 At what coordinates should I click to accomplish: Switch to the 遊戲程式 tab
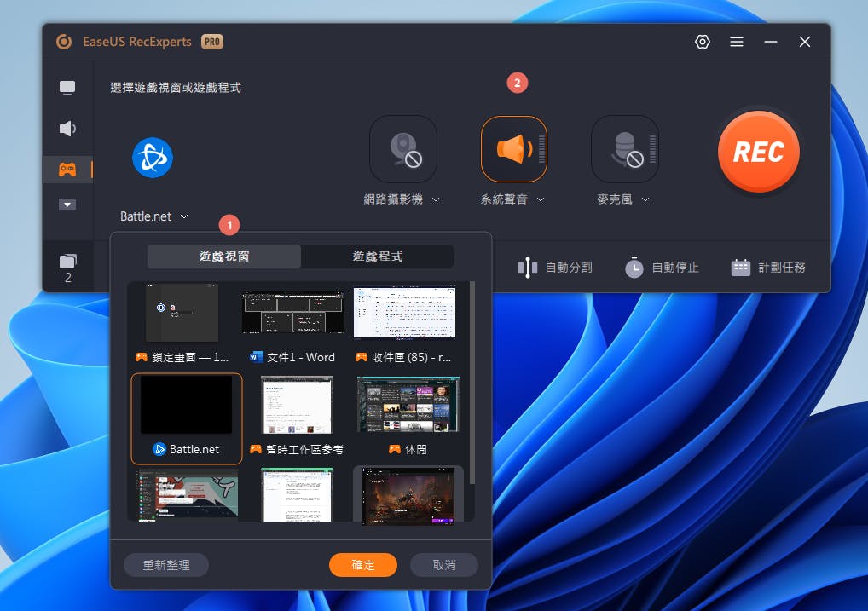pyautogui.click(x=378, y=257)
